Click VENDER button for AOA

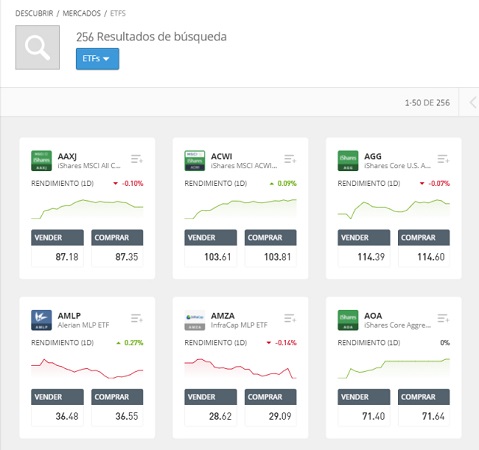[x=364, y=397]
